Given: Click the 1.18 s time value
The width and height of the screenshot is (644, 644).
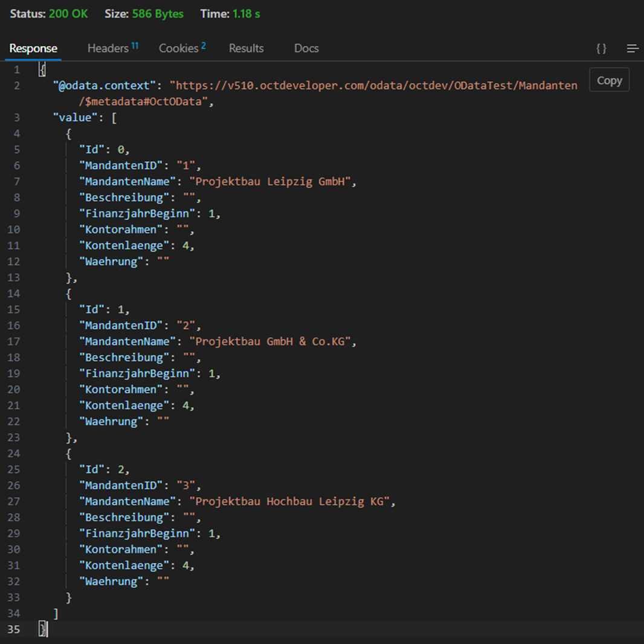Looking at the screenshot, I should [246, 14].
